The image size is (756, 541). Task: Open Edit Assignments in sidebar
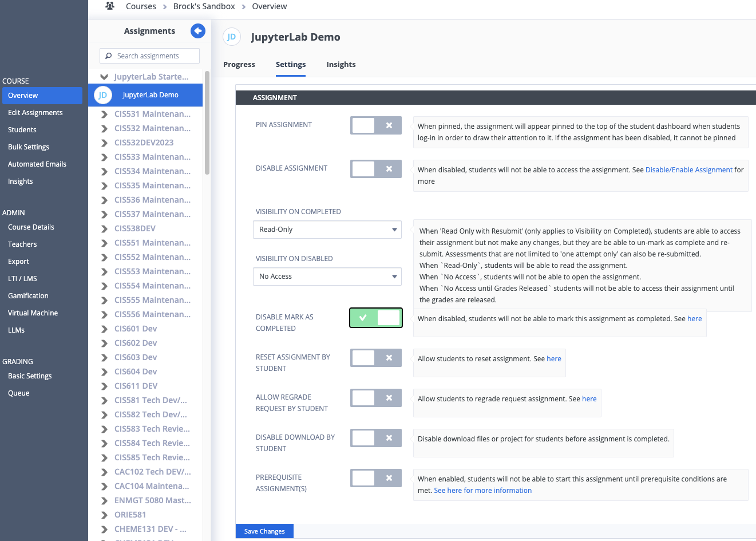pyautogui.click(x=35, y=113)
